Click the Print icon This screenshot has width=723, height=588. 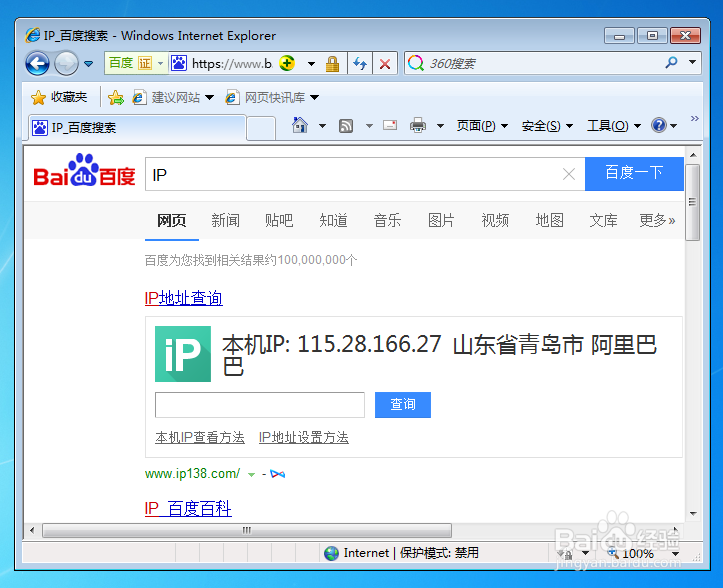[x=418, y=125]
